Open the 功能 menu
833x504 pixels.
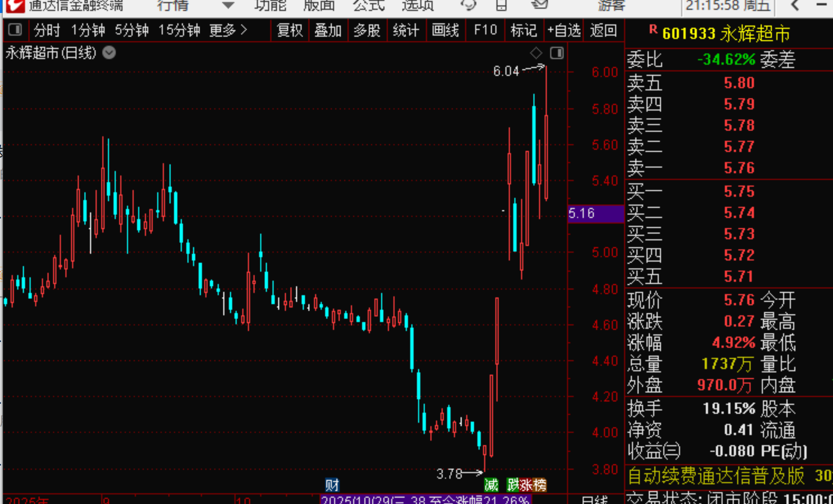270,6
